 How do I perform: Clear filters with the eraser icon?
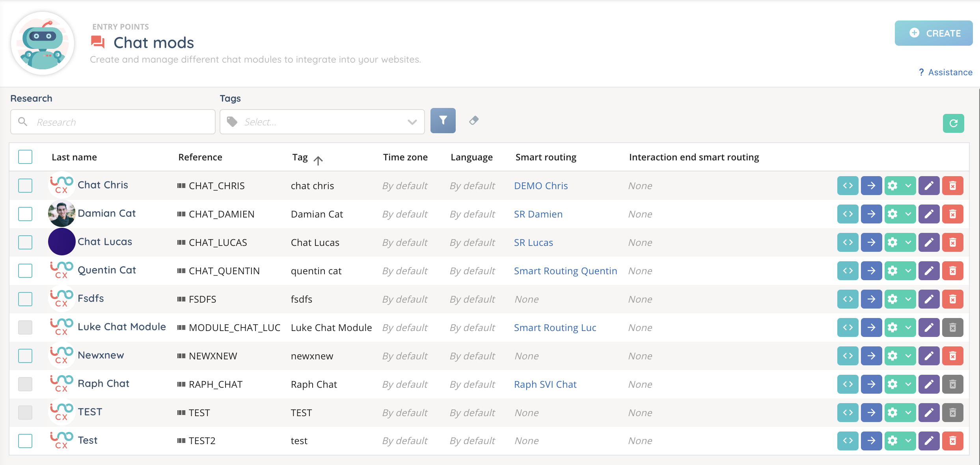pos(474,121)
